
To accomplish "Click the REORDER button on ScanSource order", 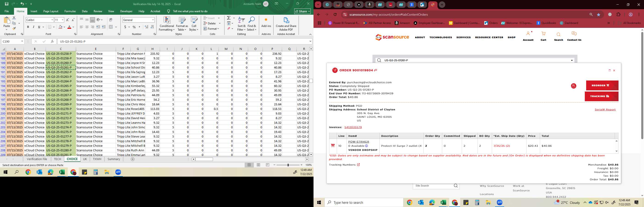I will coord(602,86).
